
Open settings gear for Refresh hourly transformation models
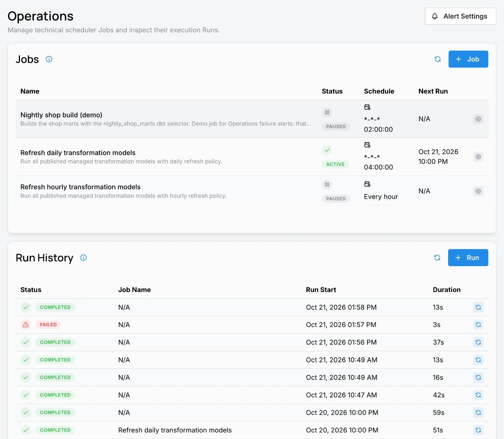coord(478,191)
